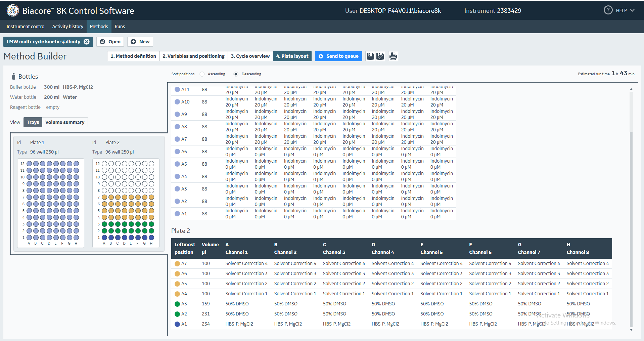Click the GE logo icon

tap(13, 11)
